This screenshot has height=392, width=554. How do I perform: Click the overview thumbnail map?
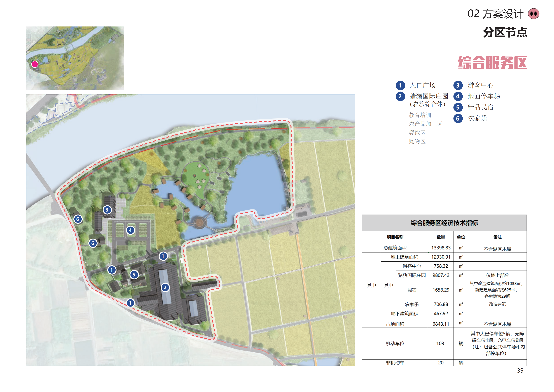75,58
